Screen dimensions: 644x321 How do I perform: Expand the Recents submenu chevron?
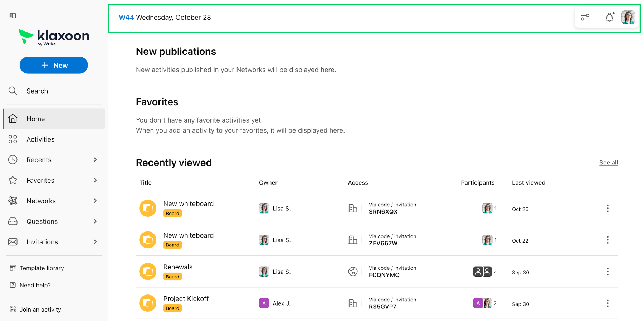[95, 160]
